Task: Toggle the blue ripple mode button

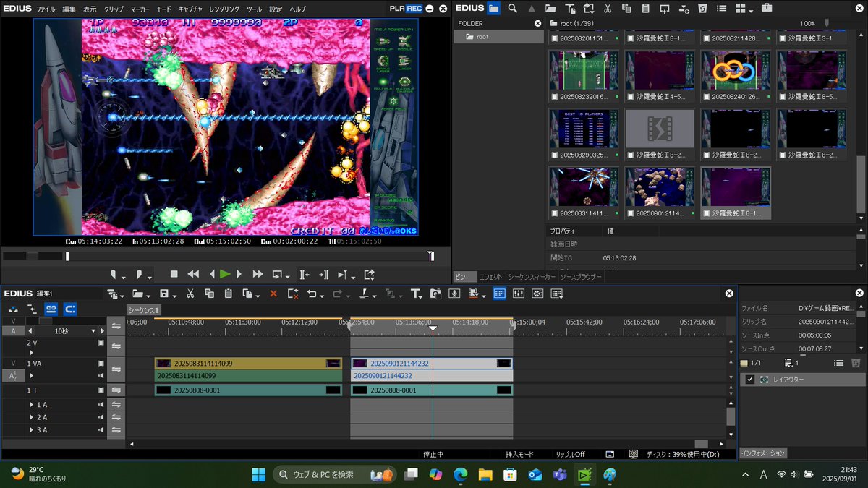Action: 69,309
